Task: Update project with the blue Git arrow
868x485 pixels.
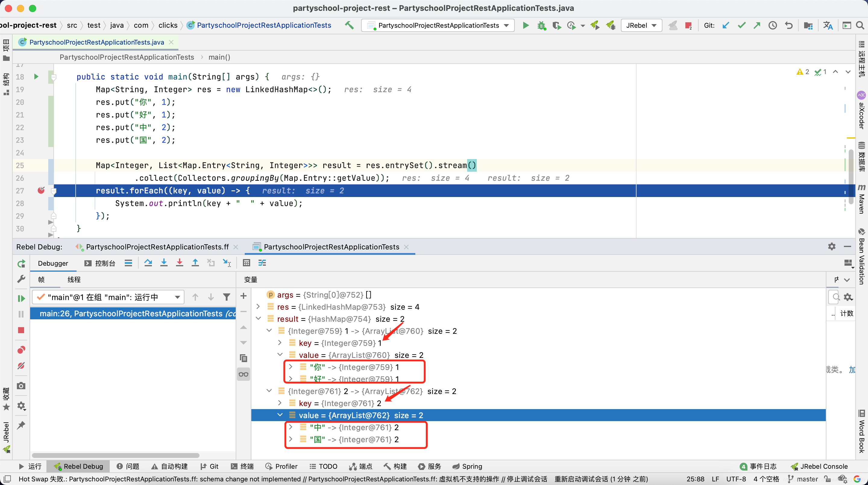Action: point(725,25)
